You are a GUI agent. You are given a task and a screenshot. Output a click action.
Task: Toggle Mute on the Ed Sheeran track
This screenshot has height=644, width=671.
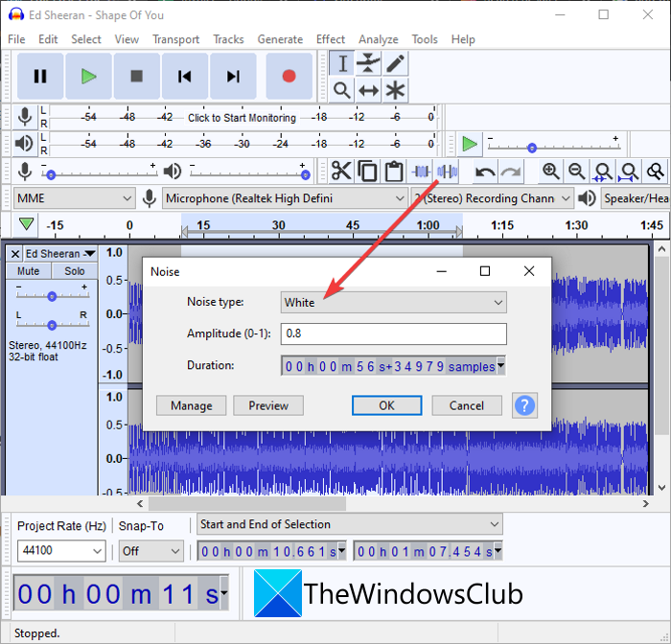click(28, 271)
